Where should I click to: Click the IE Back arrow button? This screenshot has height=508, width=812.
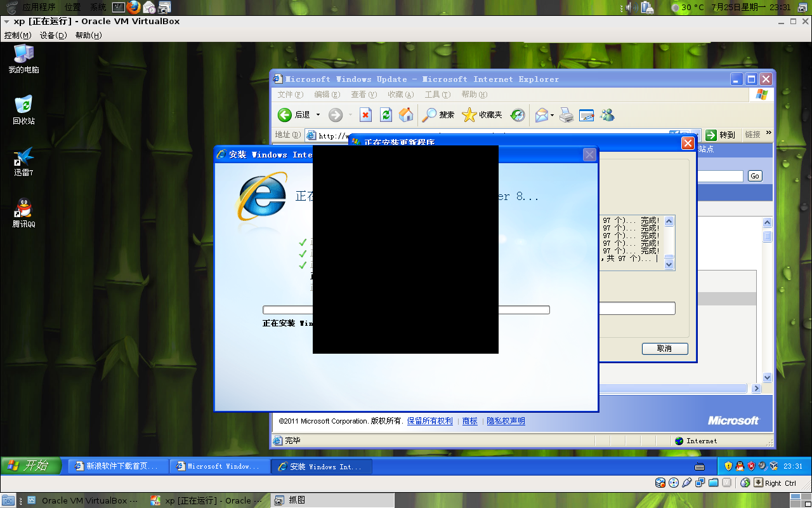point(285,115)
